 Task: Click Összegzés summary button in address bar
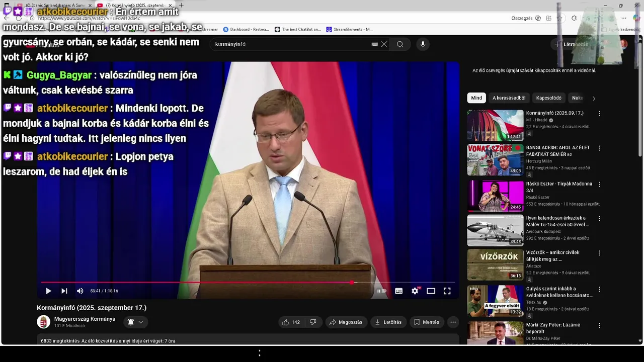click(526, 18)
